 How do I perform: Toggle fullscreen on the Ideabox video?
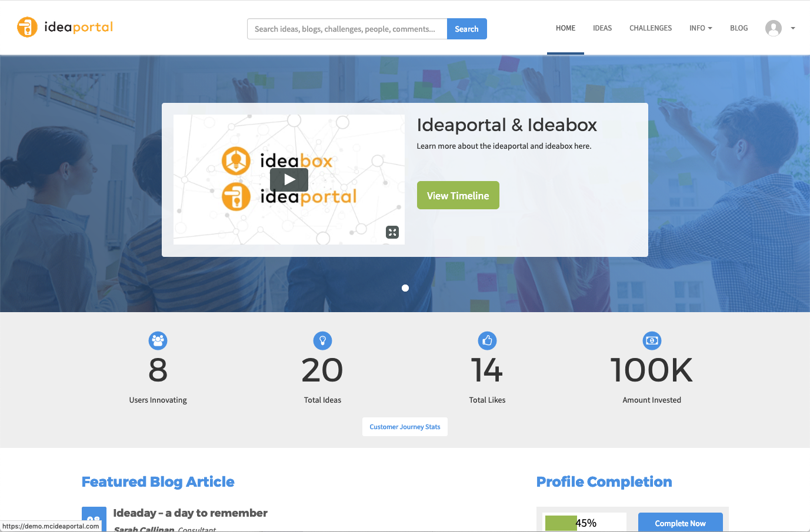392,232
